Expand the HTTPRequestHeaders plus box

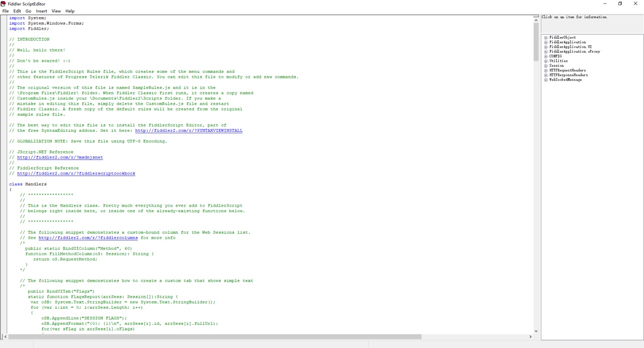pos(546,70)
